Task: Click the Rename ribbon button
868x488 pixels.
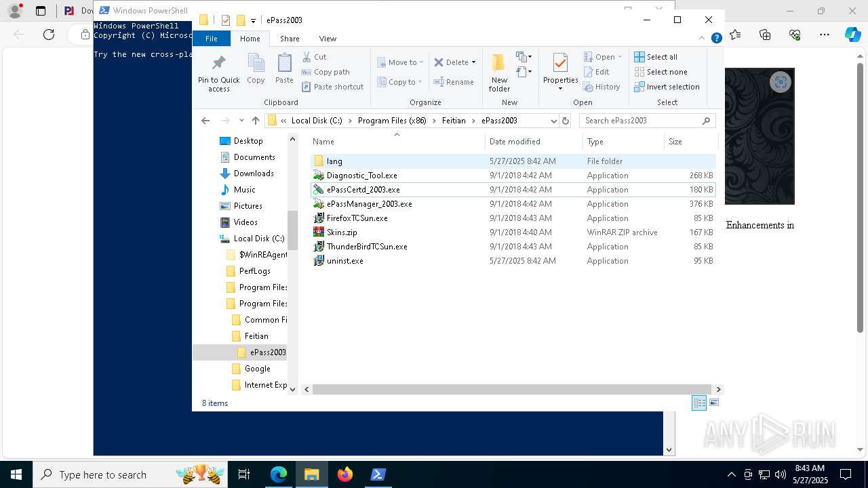Action: (454, 82)
